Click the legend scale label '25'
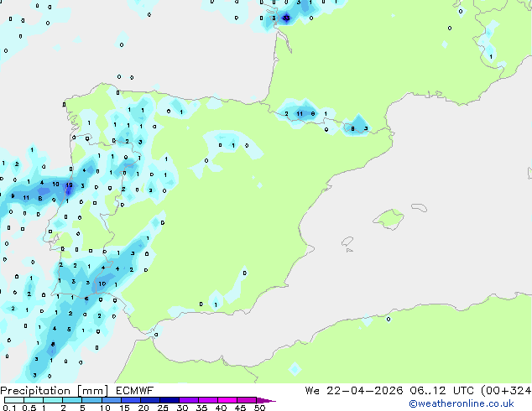This screenshot has width=532, height=411. pyautogui.click(x=163, y=408)
